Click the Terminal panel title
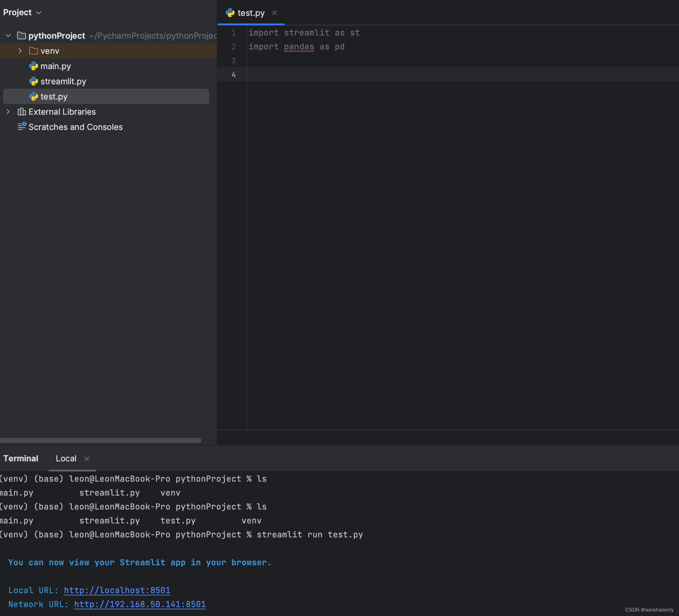This screenshot has width=679, height=616. click(21, 459)
